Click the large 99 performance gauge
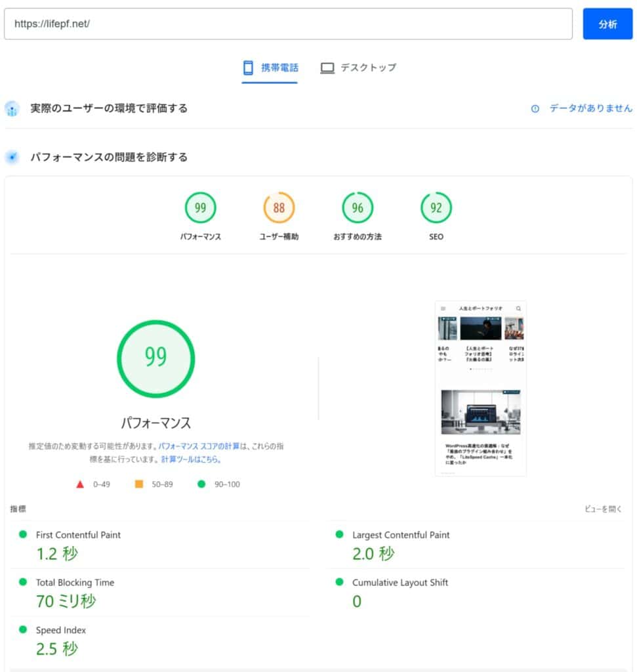 point(155,358)
